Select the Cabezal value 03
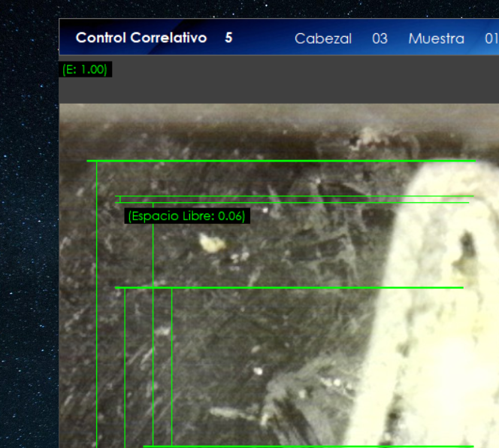The image size is (499, 448). pos(380,38)
